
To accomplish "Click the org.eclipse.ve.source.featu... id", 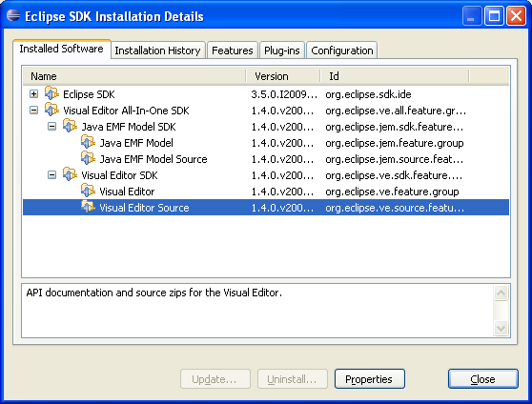I will click(395, 208).
